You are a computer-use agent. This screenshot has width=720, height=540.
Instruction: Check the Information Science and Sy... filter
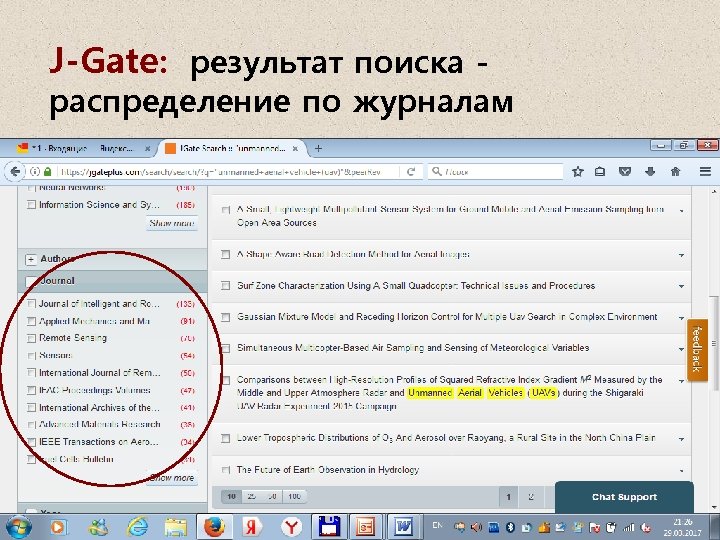click(31, 205)
